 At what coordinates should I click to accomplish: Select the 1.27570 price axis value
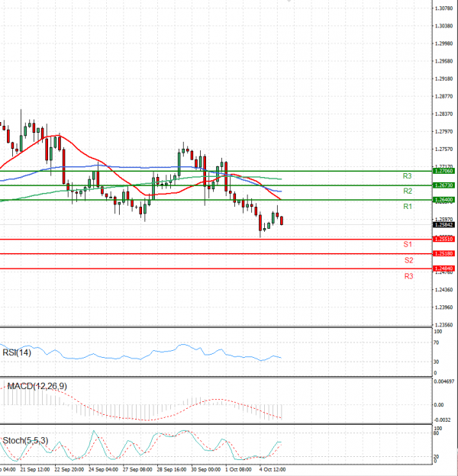[443, 149]
